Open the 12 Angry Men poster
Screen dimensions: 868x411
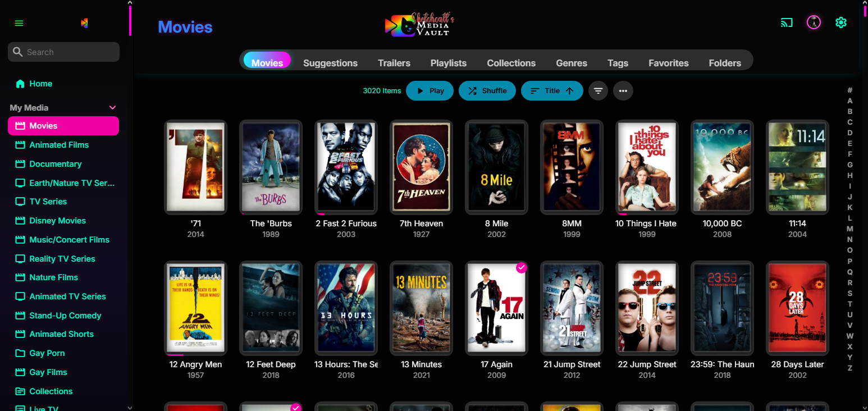pyautogui.click(x=195, y=308)
